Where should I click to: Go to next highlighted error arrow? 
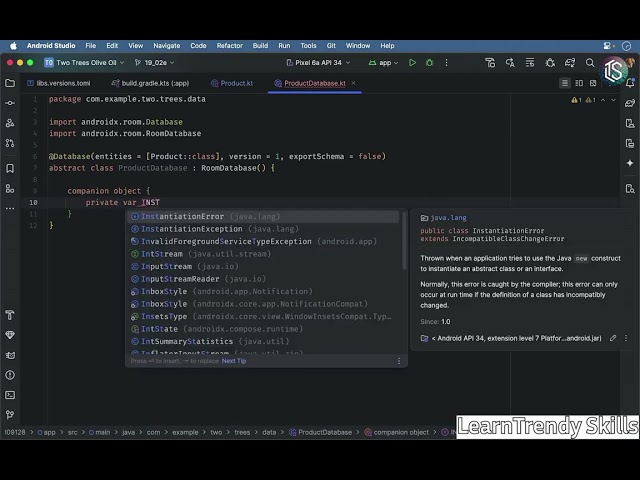[613, 100]
